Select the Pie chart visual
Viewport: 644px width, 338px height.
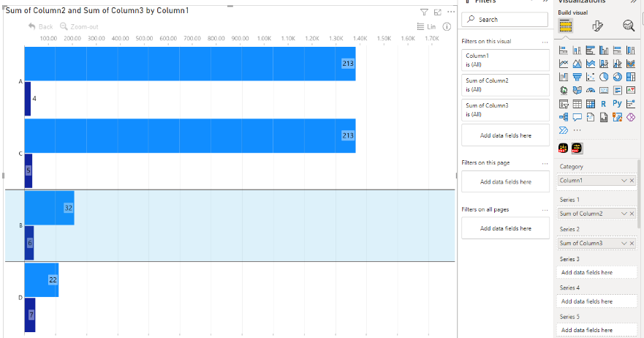tap(604, 77)
